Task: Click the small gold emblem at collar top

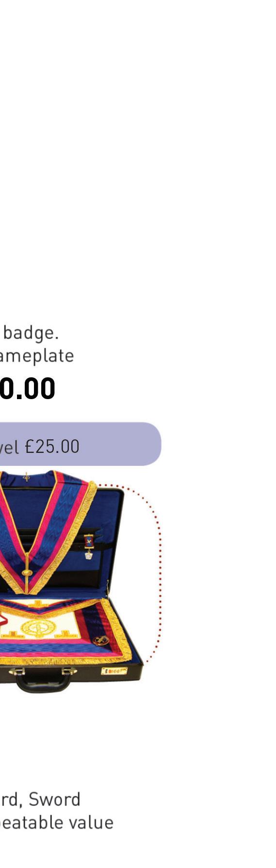Action: (26, 478)
